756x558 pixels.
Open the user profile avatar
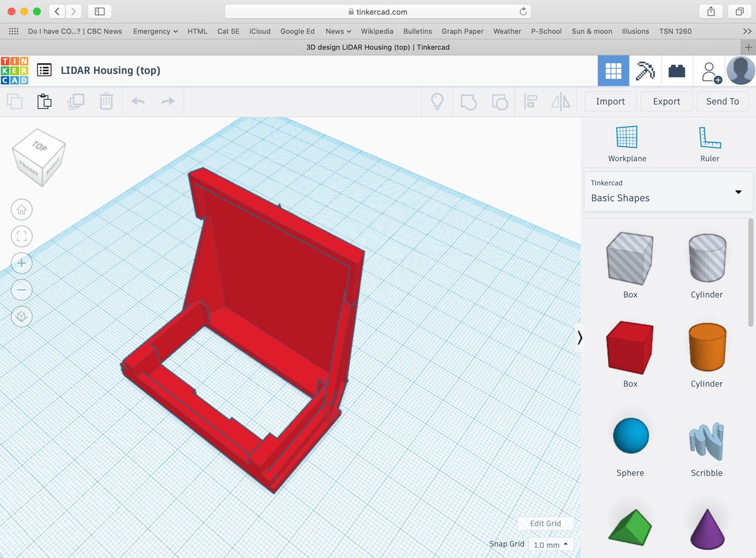click(x=741, y=71)
